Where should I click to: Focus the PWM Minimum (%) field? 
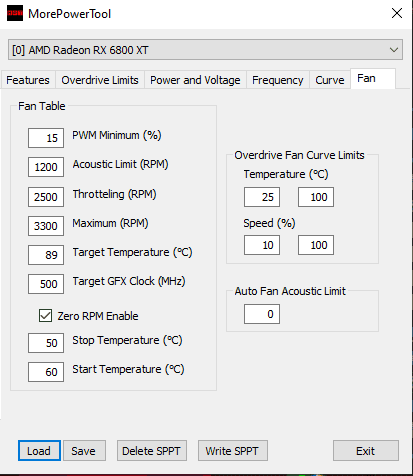[46, 138]
